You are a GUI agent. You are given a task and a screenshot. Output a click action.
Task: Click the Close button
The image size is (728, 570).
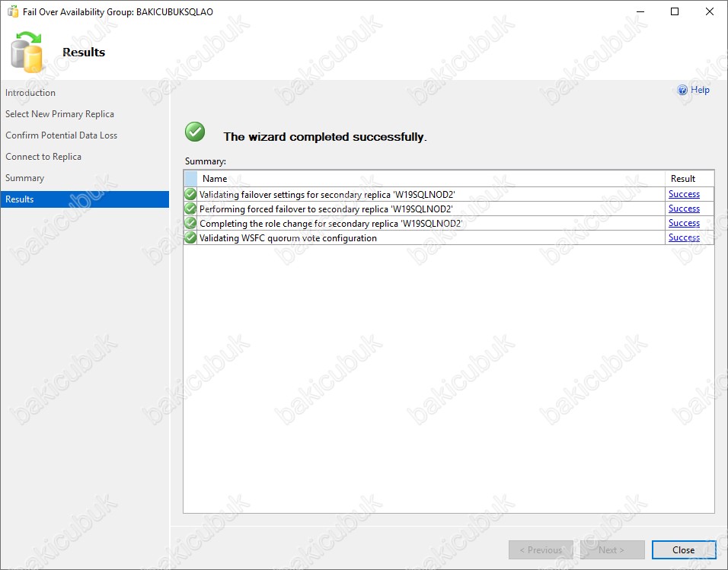tap(683, 549)
